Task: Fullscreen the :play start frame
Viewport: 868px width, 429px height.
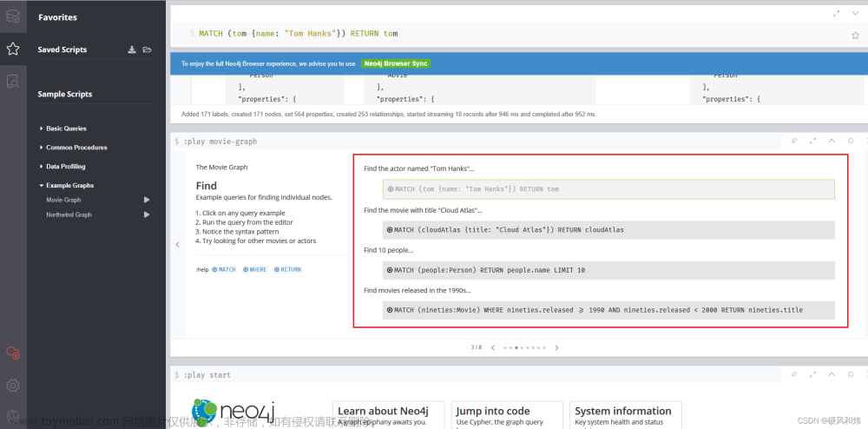Action: [812, 375]
